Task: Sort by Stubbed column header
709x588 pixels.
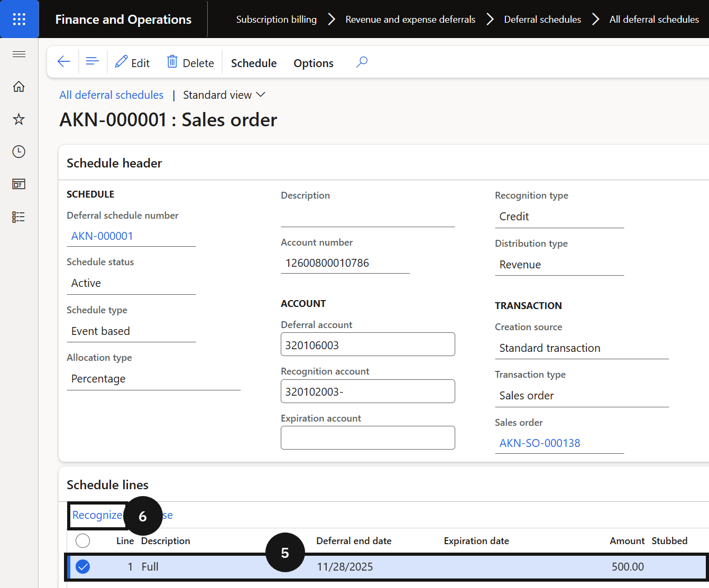Action: coord(669,541)
